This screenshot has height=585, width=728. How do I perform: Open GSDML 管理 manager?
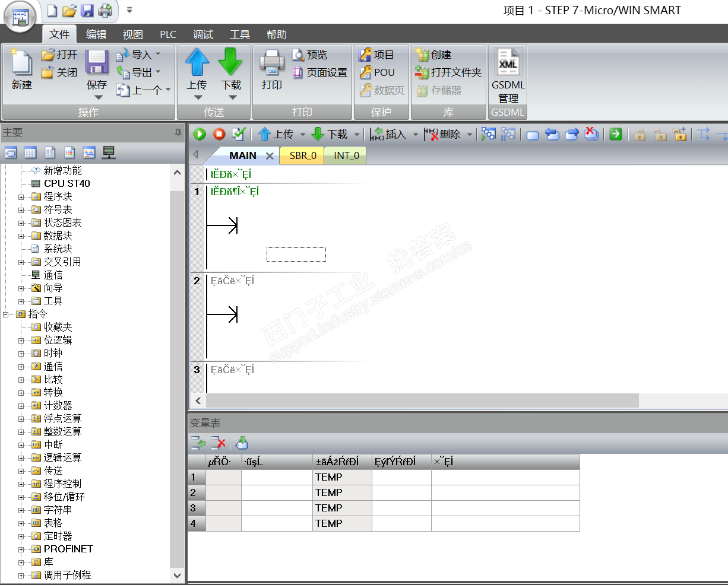pyautogui.click(x=508, y=76)
